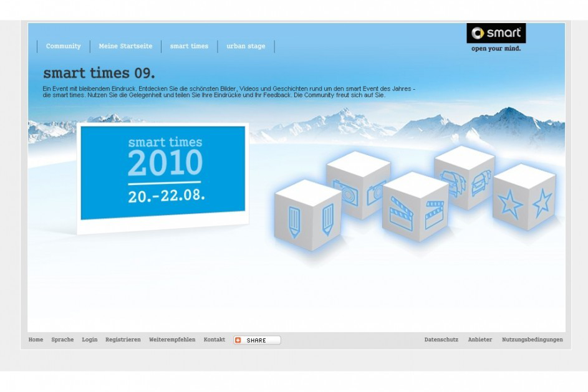Click the Sprache link
The height and width of the screenshot is (392, 588).
click(62, 340)
